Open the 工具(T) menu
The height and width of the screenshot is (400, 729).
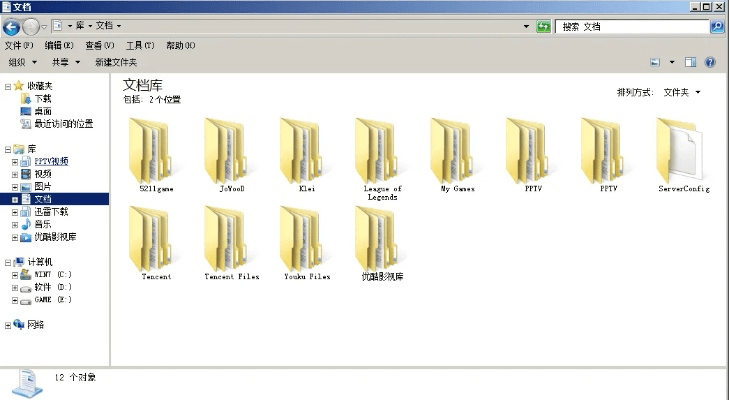[x=140, y=45]
